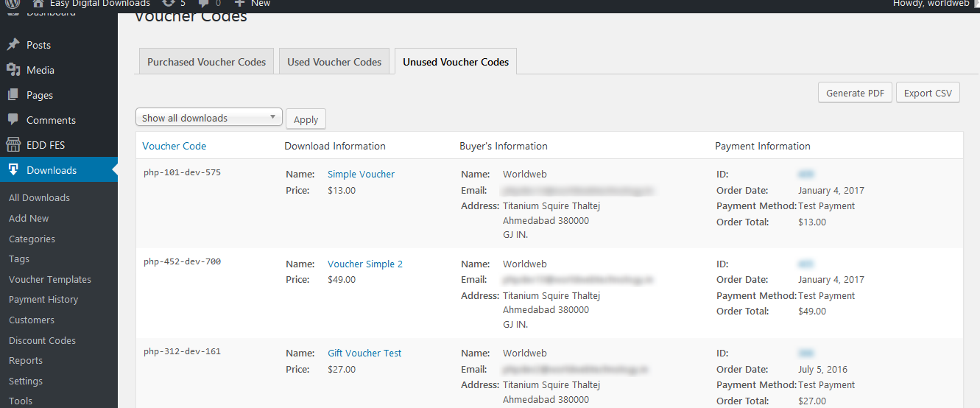Click the Media icon in sidebar
Viewport: 980px width, 408px height.
tap(13, 70)
